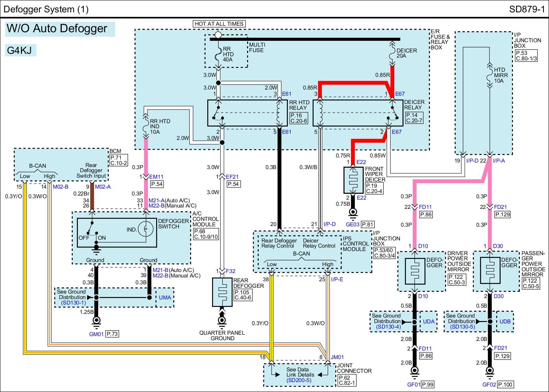The image size is (549, 392).
Task: Click the GM01 ground symbol
Action: 96,321
